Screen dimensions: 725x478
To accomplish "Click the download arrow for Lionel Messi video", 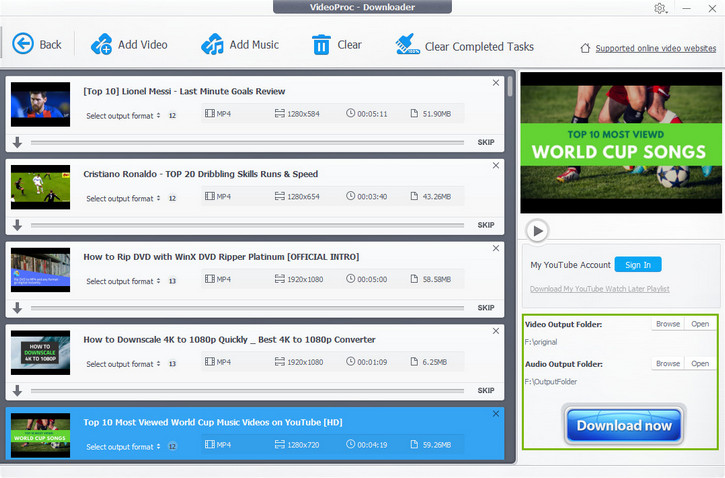I will click(x=18, y=142).
